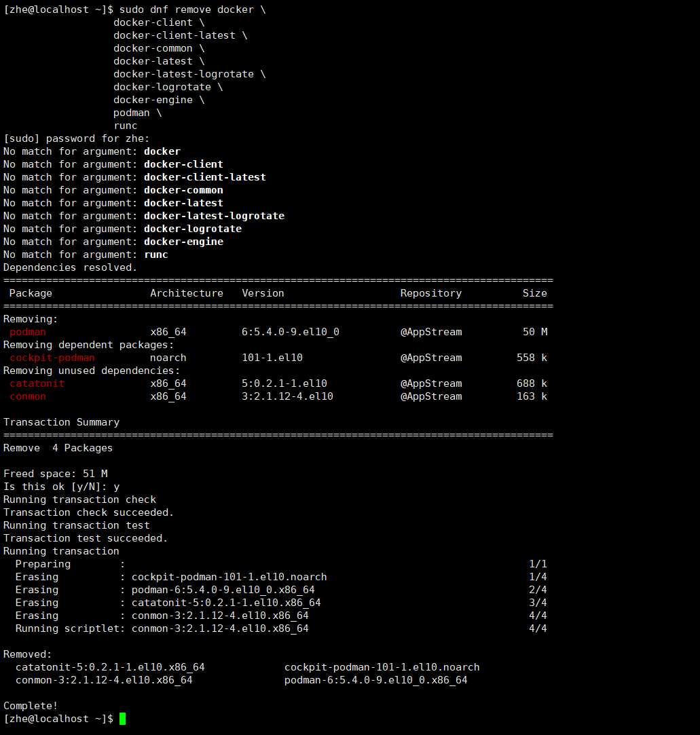Click 'docker-engine \' command line

159,100
